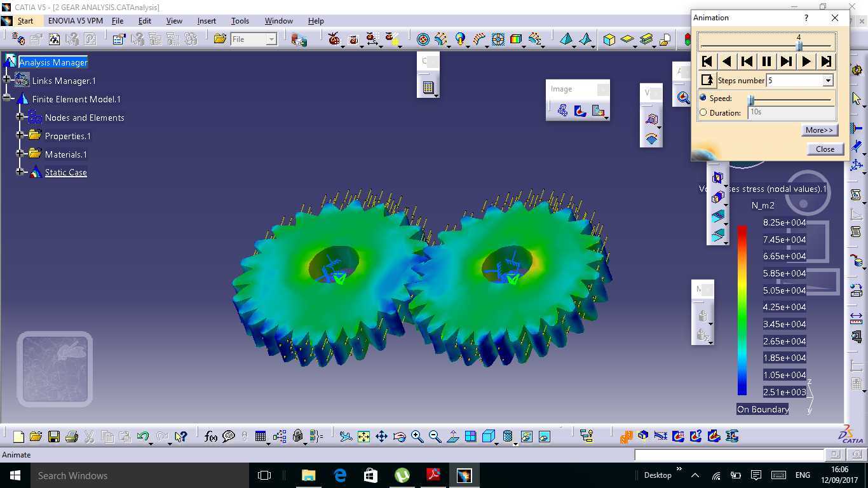Open the Windows Start button

(15, 475)
